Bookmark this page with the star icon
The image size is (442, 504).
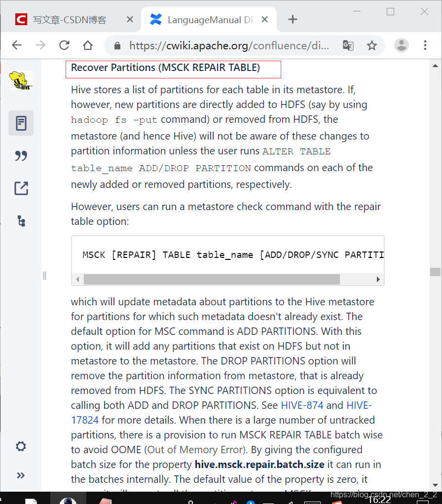372,45
